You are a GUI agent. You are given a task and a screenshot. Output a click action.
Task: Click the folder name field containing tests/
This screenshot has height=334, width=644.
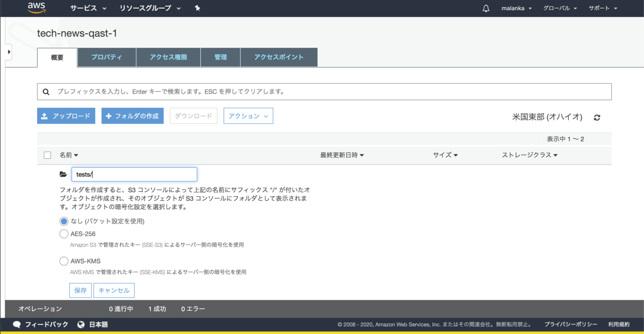(134, 174)
